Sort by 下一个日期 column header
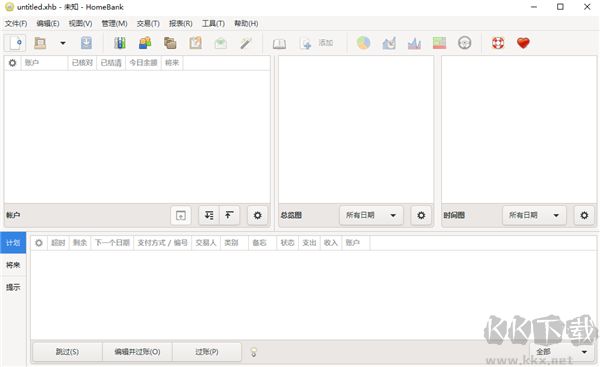 pos(112,243)
